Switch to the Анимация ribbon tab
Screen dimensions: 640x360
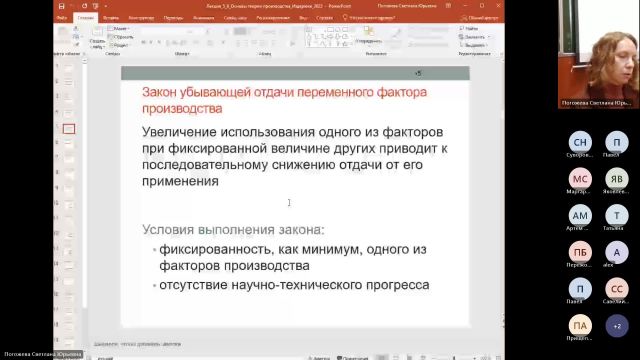(203, 18)
